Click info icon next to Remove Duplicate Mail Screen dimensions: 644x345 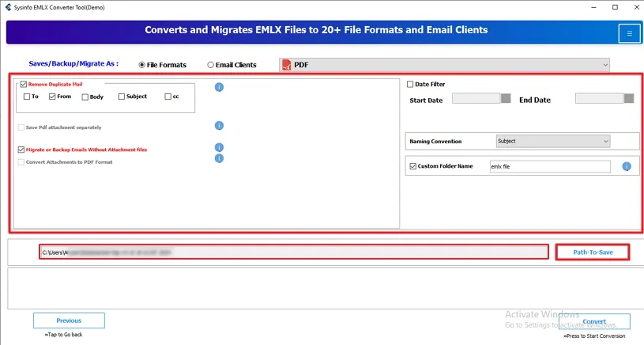click(219, 87)
